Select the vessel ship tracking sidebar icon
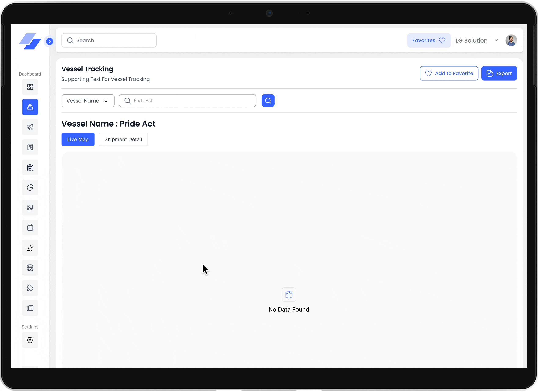Screen dimensions: 538x392 (30, 107)
